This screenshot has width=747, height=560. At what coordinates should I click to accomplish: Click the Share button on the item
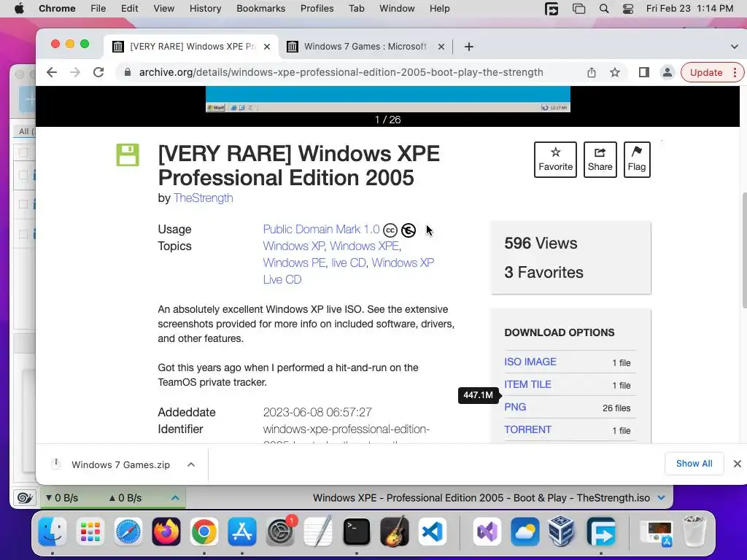600,160
